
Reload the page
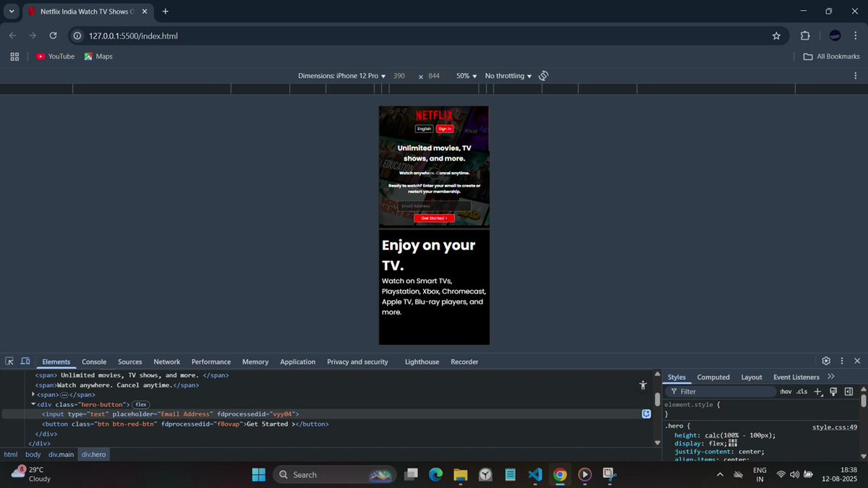click(53, 35)
